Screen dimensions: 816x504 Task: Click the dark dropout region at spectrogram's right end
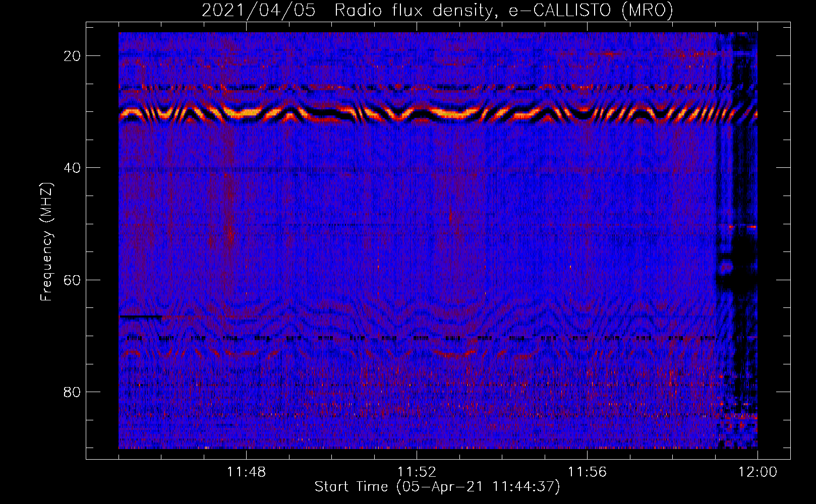737,240
